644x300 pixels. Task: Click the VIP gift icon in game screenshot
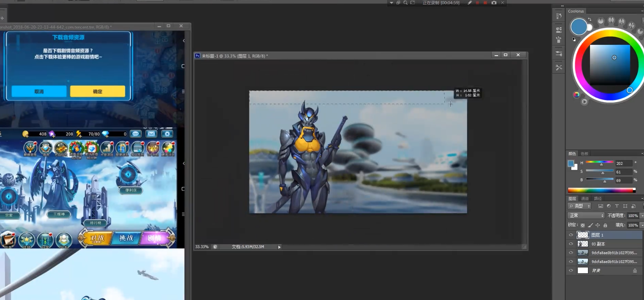coord(153,148)
